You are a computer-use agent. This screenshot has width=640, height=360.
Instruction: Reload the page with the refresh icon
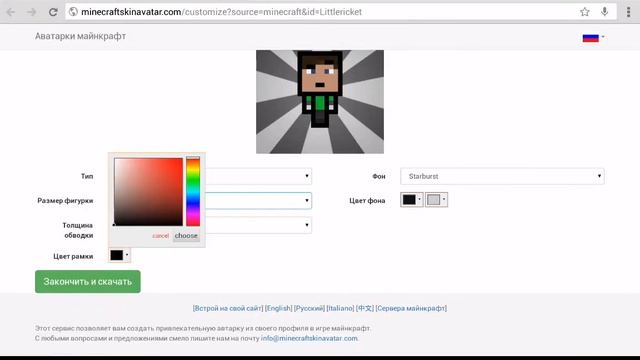pyautogui.click(x=53, y=12)
